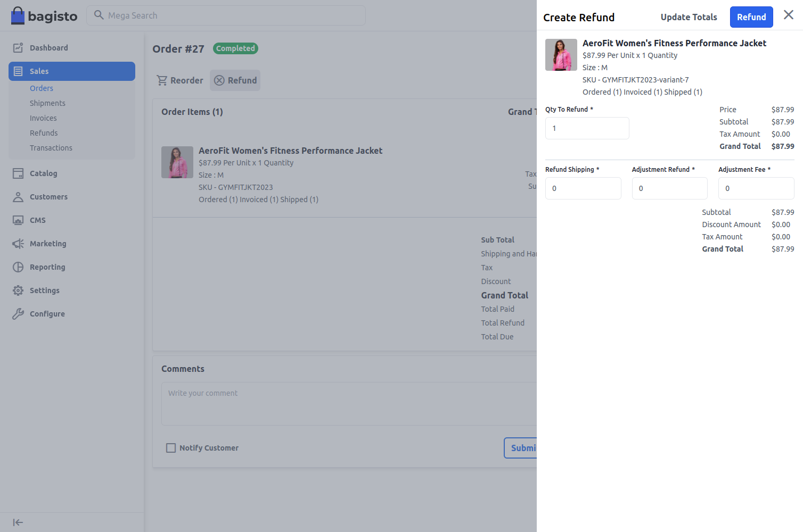The height and width of the screenshot is (532, 803).
Task: Click the Submit comment button
Action: [x=520, y=448]
